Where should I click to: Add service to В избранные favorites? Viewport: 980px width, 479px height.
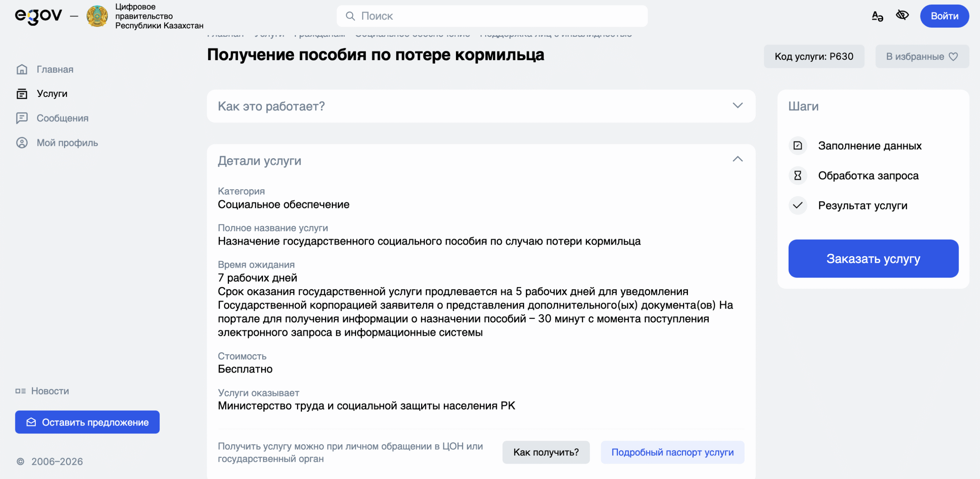tap(922, 56)
